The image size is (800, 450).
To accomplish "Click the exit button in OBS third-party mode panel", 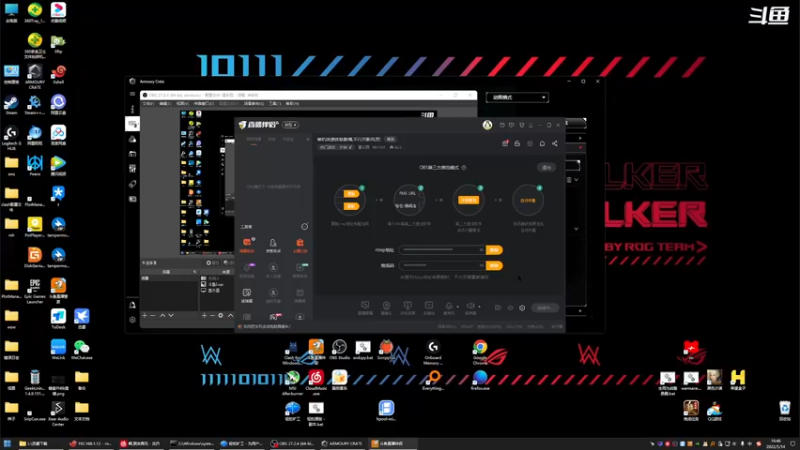I will click(546, 167).
